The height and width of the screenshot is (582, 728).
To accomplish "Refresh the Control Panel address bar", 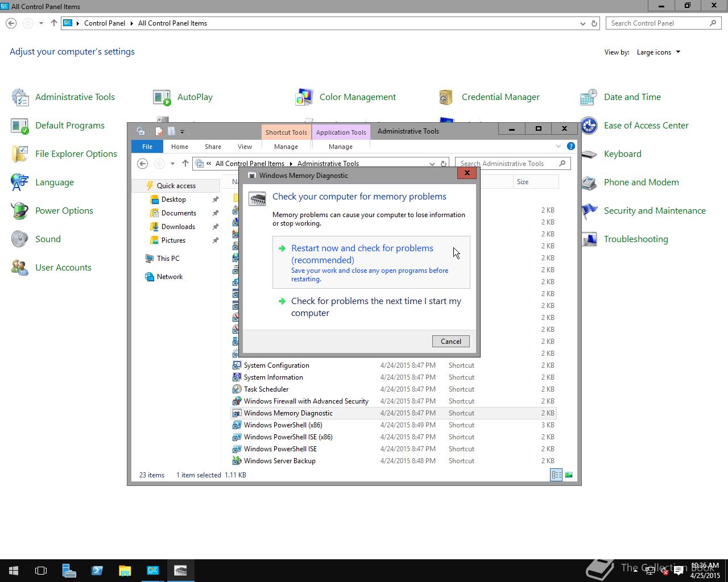I will click(594, 23).
